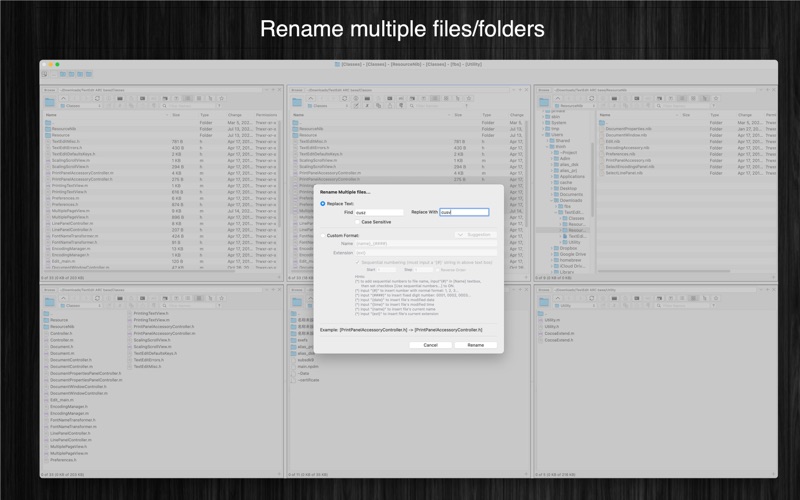
Task: Select the Custom Format radio option
Action: tap(322, 235)
